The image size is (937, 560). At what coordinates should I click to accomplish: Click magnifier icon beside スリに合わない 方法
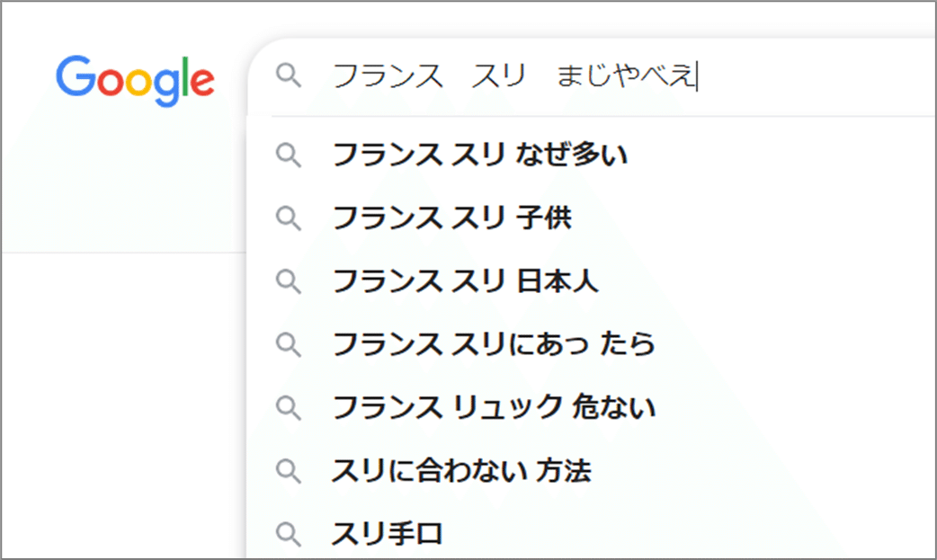point(288,471)
